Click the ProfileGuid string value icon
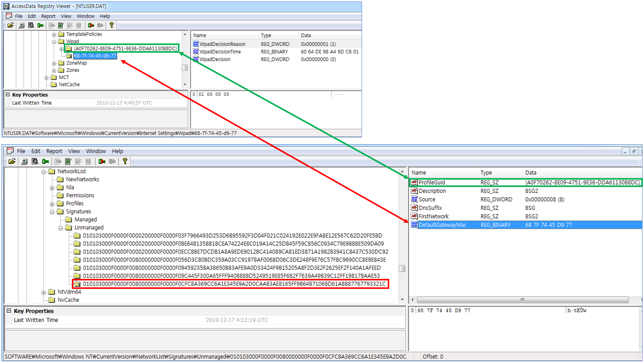 tap(414, 182)
